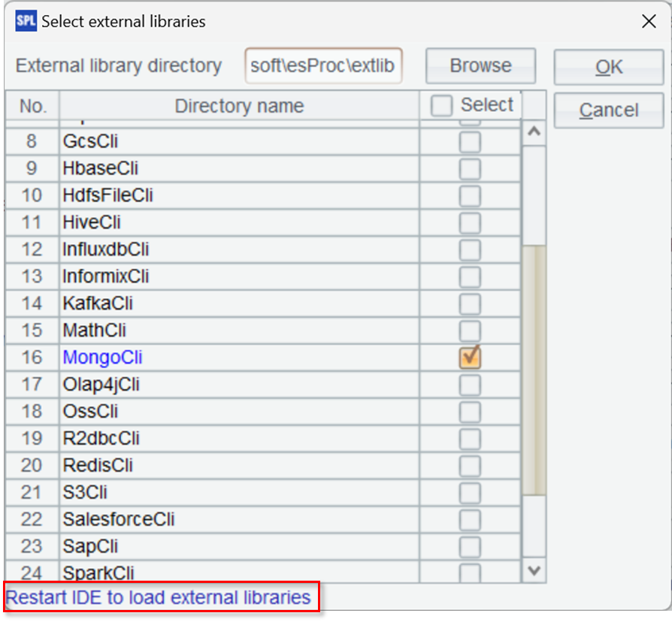The width and height of the screenshot is (672, 622).
Task: Tick the SparkCli checkbox
Action: [x=470, y=573]
